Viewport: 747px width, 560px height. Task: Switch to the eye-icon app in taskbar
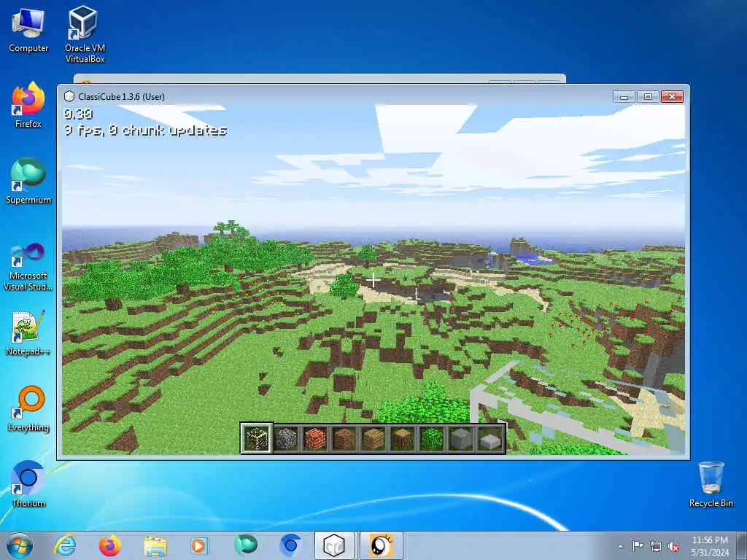coord(381,545)
